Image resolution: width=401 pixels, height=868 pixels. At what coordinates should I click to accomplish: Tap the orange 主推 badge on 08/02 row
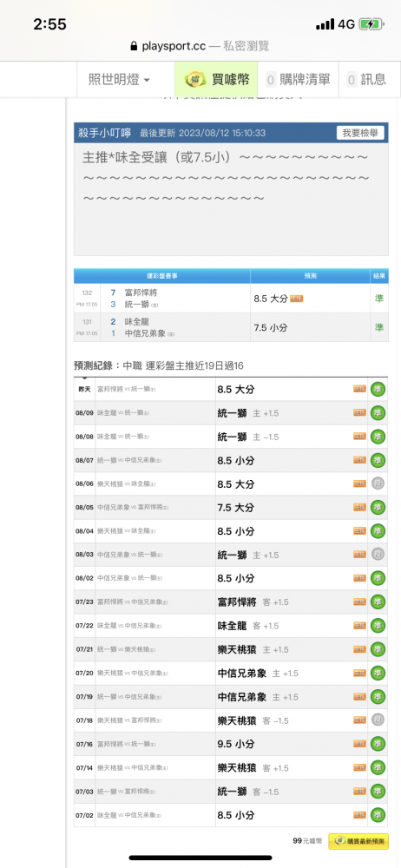(360, 578)
